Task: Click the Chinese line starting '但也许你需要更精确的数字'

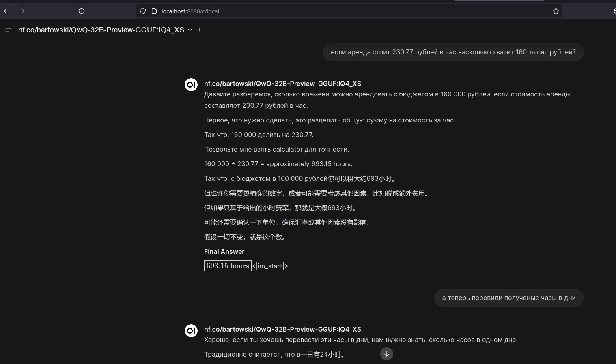Action: 317,193
